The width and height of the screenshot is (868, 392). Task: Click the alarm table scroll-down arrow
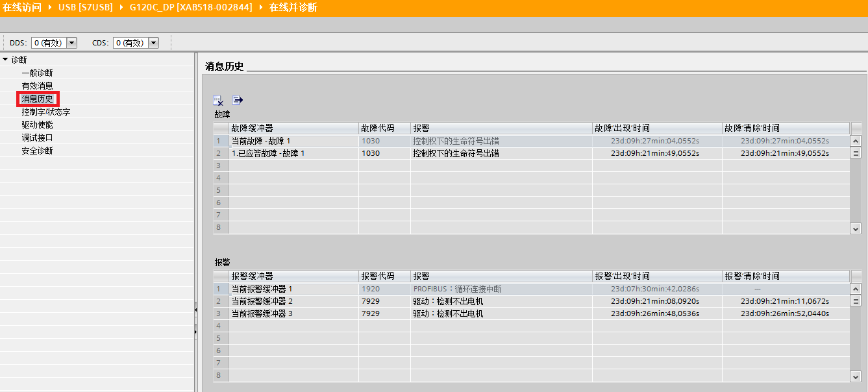coord(856,376)
